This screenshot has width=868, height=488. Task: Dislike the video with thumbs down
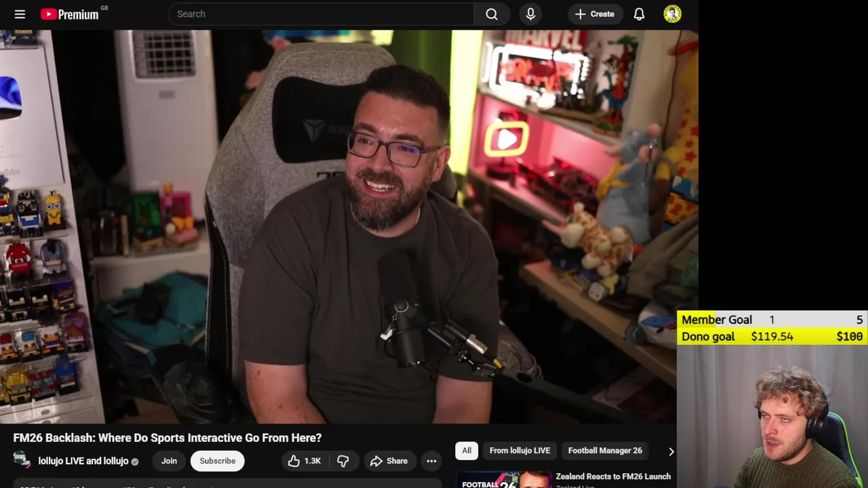tap(343, 461)
